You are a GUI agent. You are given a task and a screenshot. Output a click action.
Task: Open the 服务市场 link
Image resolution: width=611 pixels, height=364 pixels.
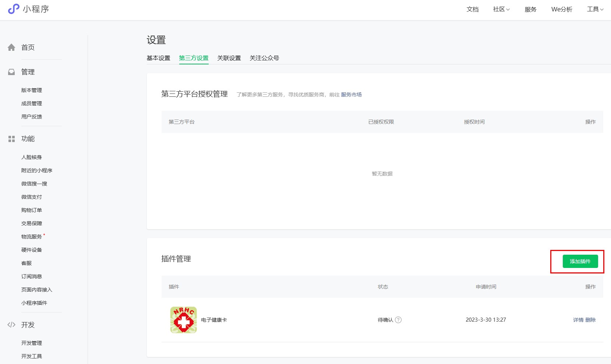tap(351, 95)
